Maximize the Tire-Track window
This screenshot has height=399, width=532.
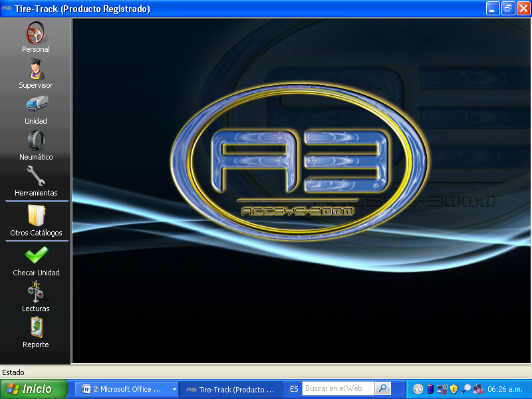pyautogui.click(x=508, y=9)
